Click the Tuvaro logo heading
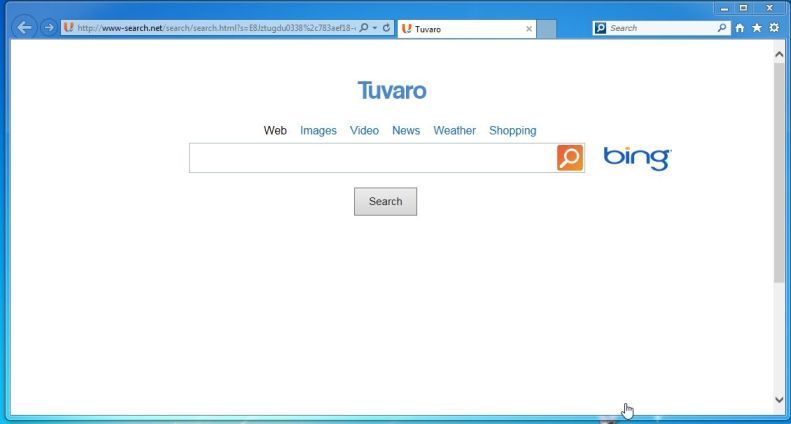 point(392,91)
